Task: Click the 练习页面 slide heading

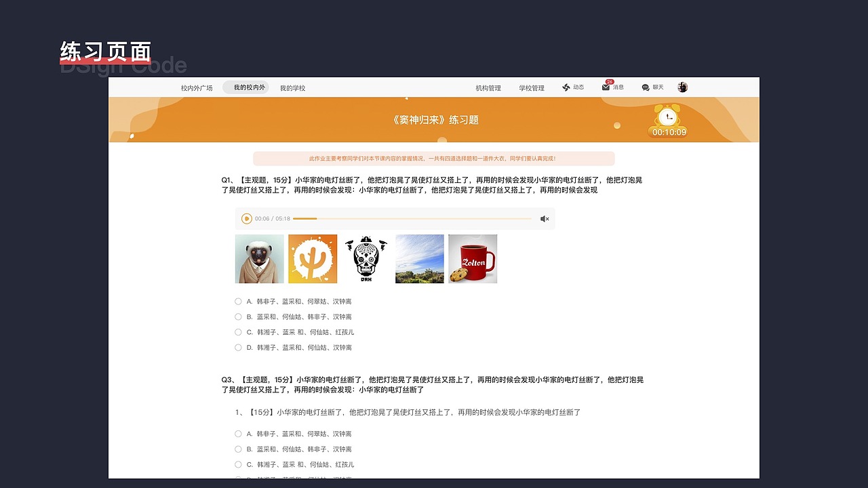Action: coord(105,52)
